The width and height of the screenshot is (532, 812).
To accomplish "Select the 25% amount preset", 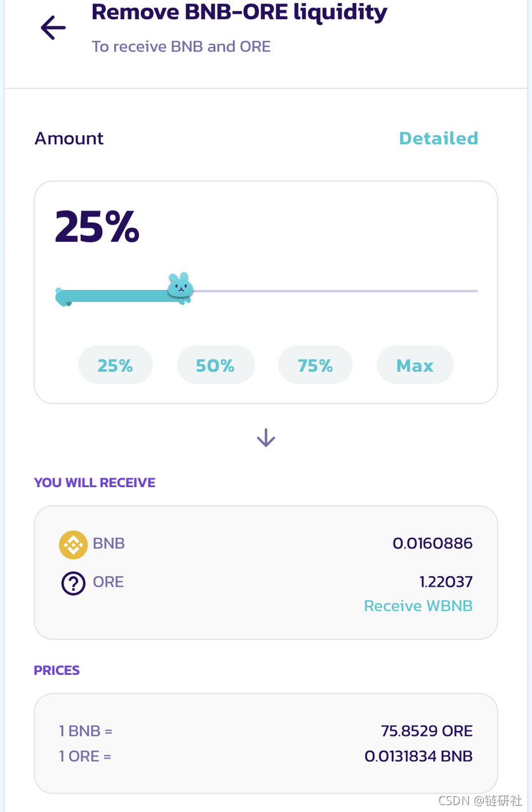I will (115, 365).
